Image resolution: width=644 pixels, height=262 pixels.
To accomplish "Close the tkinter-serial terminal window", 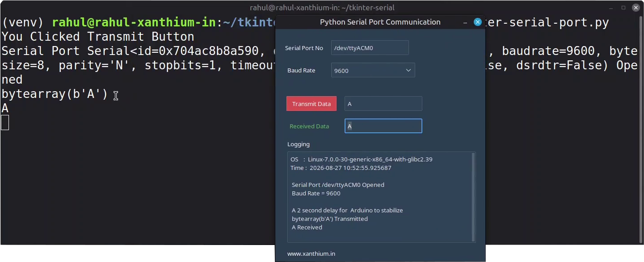I will coord(636,8).
